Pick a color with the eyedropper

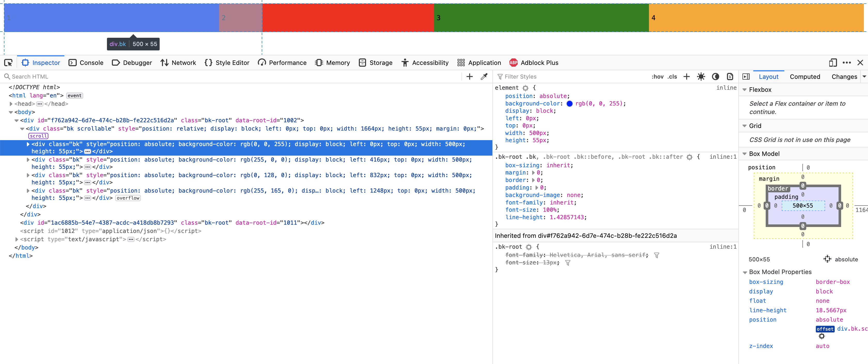click(x=484, y=77)
